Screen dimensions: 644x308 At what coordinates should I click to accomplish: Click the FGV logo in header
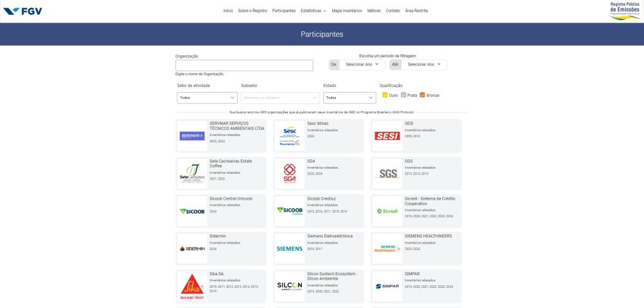[22, 11]
